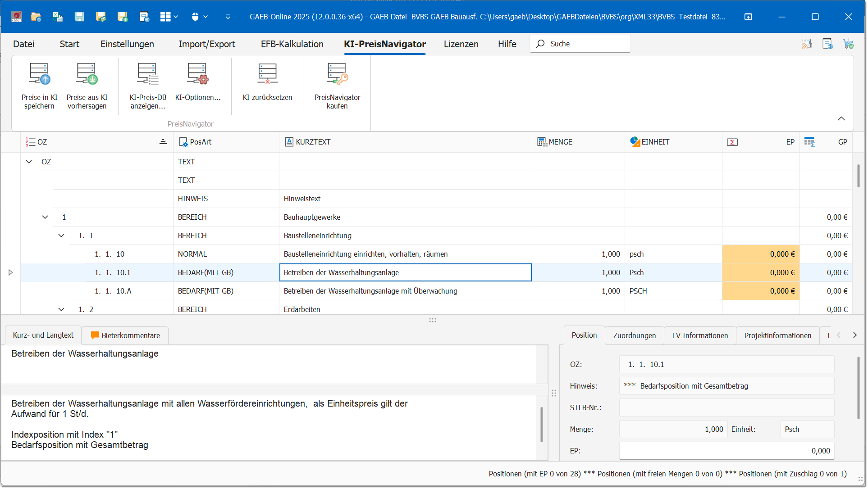Screen dimensions: 868x489
Task: Click the table sum icon in GP column header
Action: (x=810, y=142)
